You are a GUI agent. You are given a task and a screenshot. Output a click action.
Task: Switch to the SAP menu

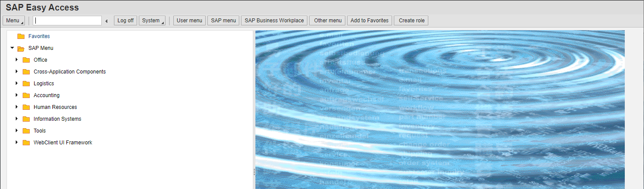coord(223,21)
